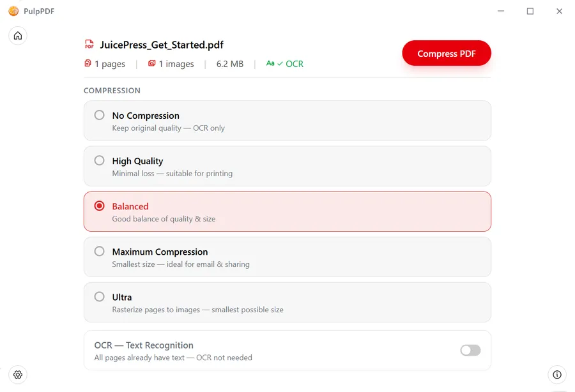Open the info circle icon

pyautogui.click(x=557, y=375)
